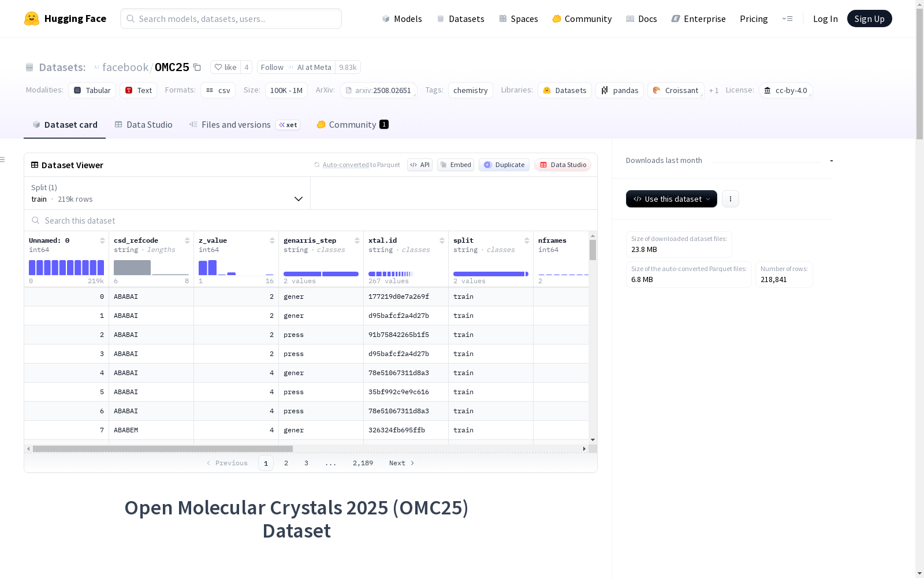Click the table's horizontal scrollbar thumb

163,449
